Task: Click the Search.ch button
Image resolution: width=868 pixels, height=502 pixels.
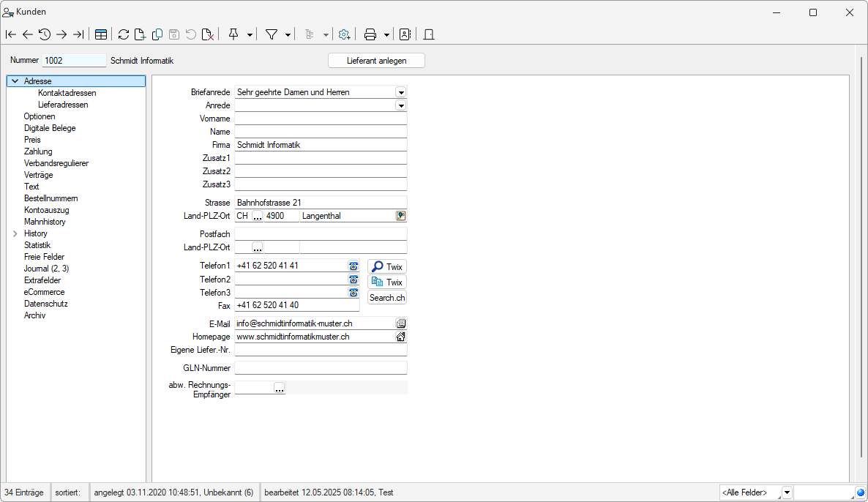Action: pyautogui.click(x=387, y=298)
